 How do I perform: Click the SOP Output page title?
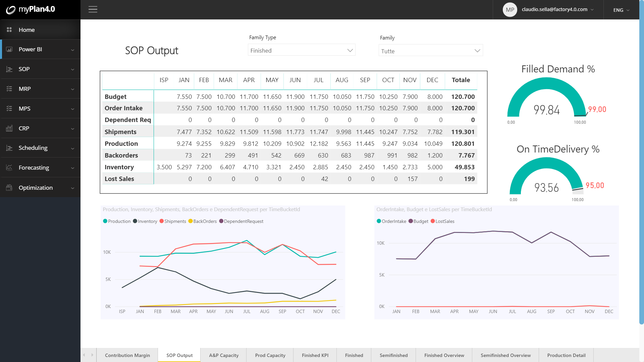[152, 51]
